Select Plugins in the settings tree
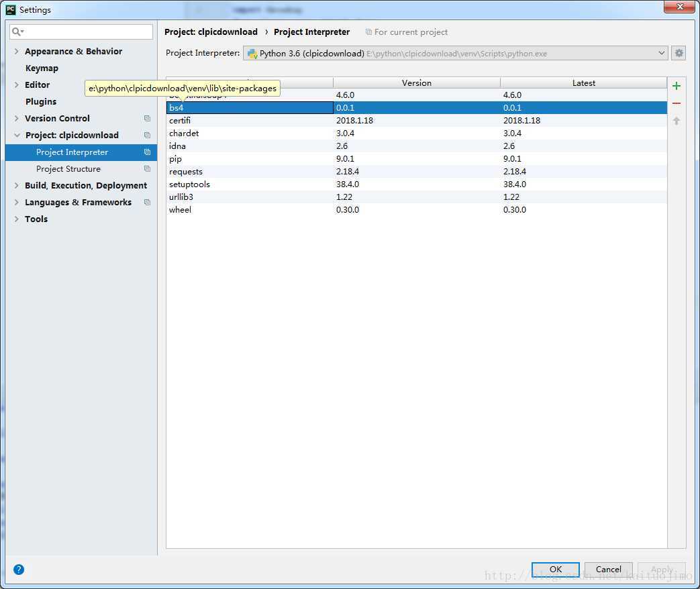The height and width of the screenshot is (589, 700). tap(41, 102)
